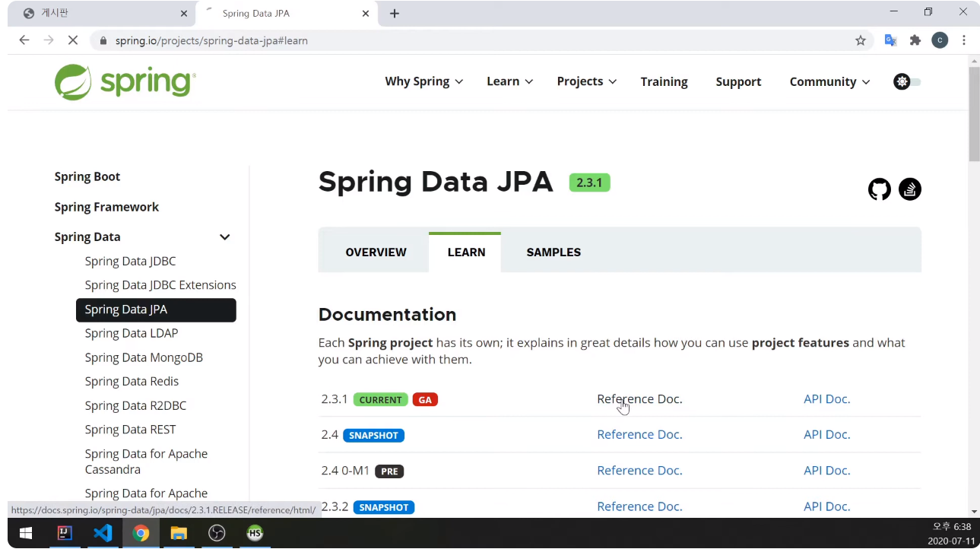Open Chrome profile avatar
This screenshot has width=980, height=549.
(940, 40)
